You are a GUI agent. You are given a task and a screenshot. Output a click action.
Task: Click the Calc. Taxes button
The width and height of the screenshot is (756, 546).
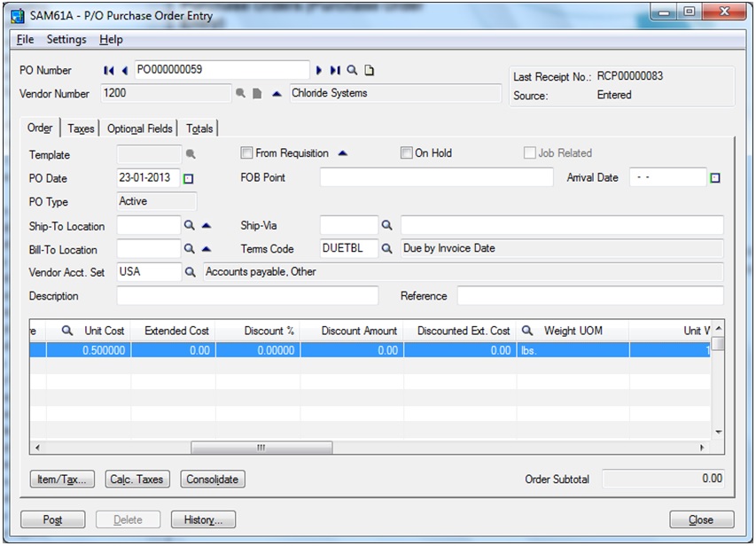coord(136,479)
